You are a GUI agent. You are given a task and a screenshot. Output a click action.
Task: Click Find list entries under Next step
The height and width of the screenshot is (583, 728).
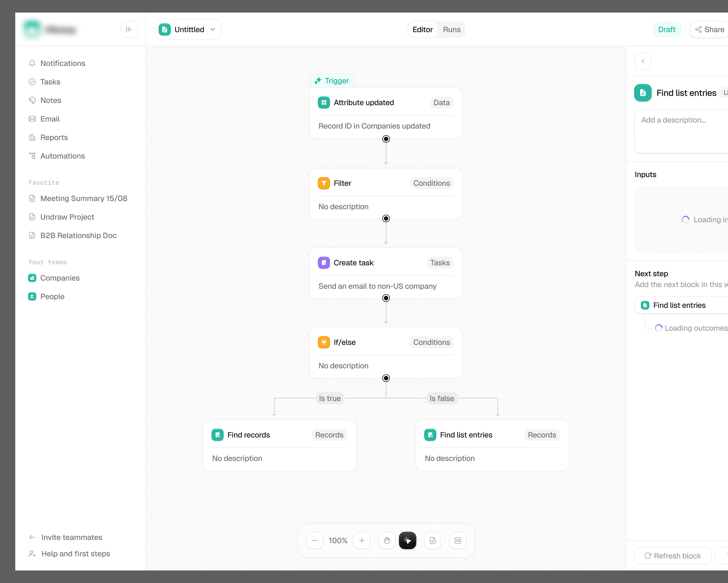(x=681, y=305)
